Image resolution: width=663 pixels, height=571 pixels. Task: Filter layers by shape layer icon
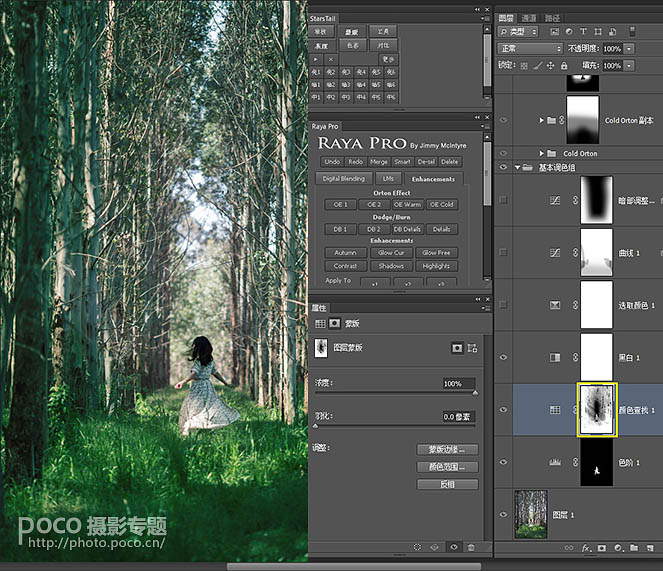pyautogui.click(x=598, y=32)
